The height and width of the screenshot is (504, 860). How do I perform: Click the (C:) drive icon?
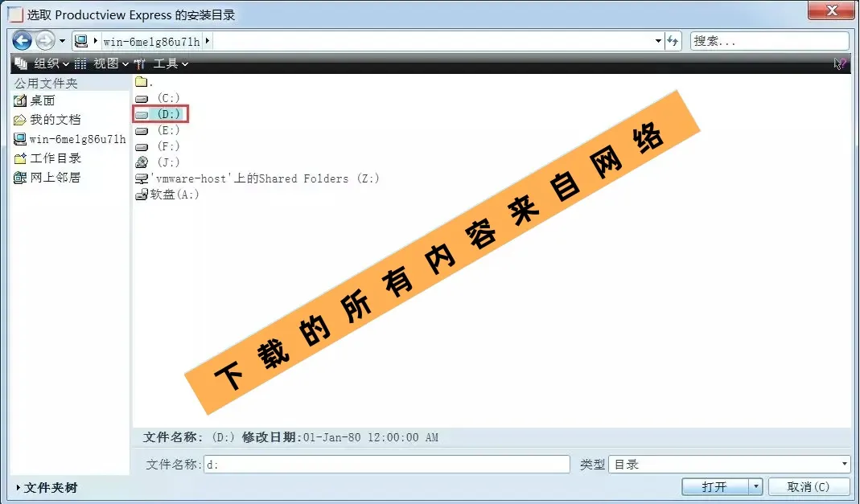tap(142, 99)
